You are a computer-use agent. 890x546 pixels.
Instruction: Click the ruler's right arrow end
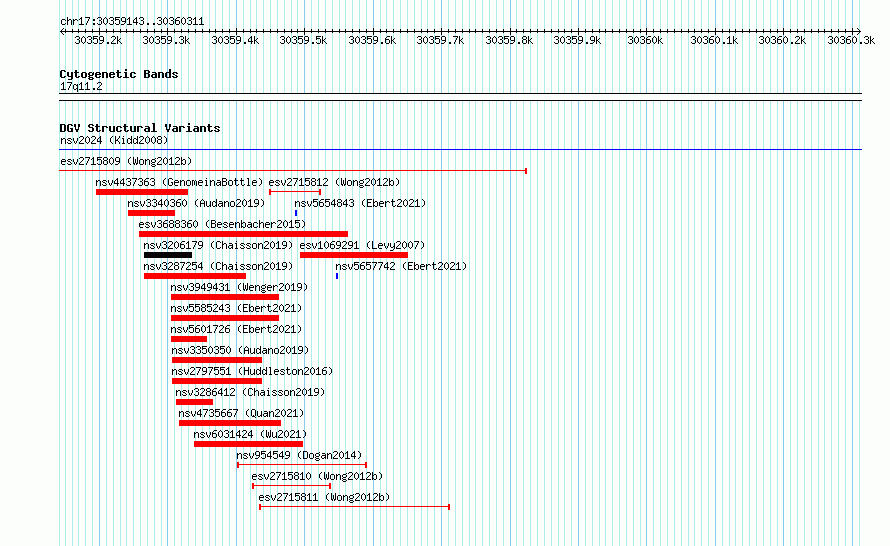pyautogui.click(x=858, y=31)
